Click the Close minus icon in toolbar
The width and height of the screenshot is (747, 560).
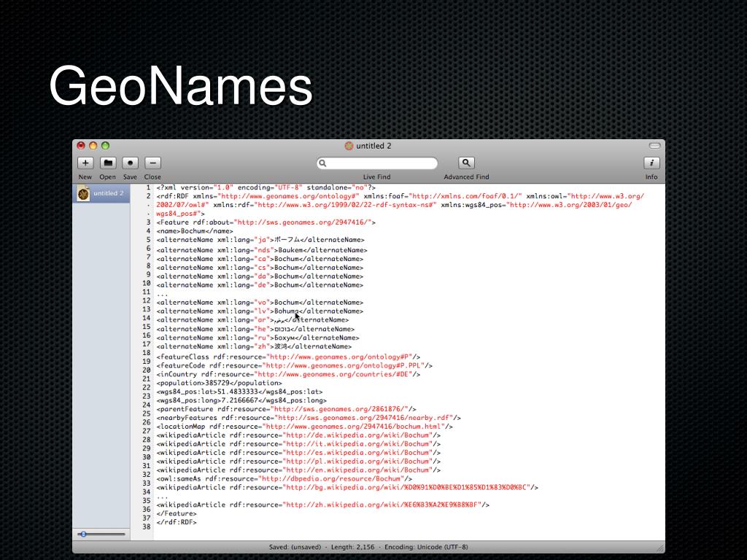(152, 163)
